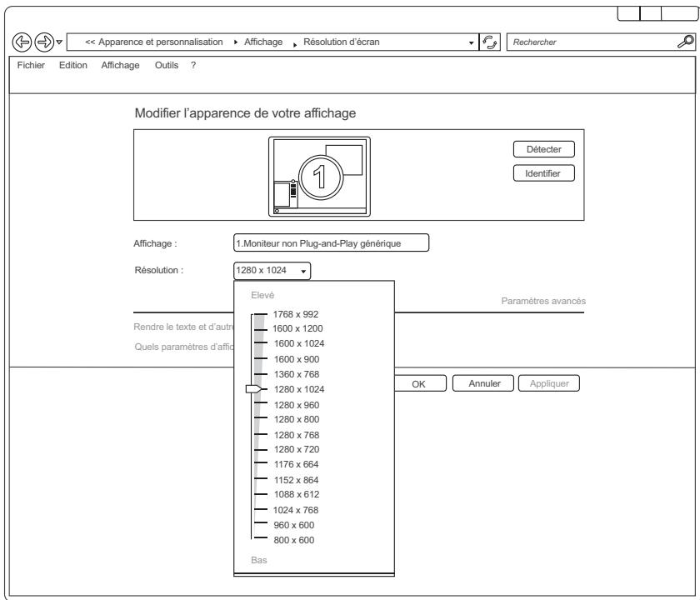Click the Annuler button
The width and height of the screenshot is (700, 600).
click(483, 383)
